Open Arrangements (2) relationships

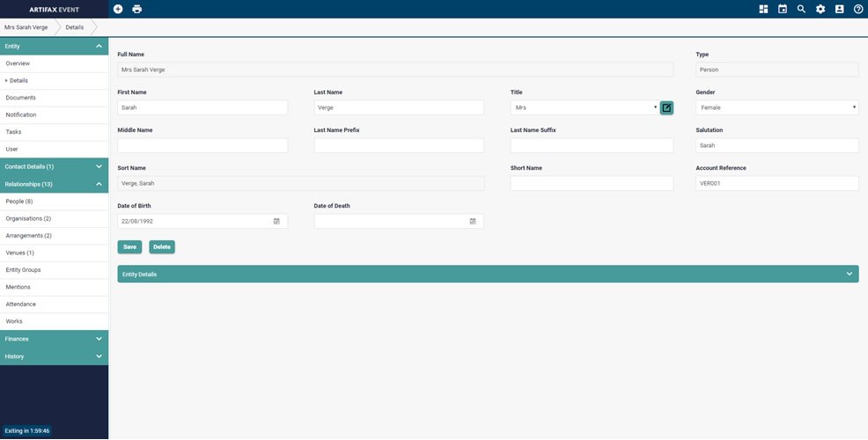[x=55, y=236]
